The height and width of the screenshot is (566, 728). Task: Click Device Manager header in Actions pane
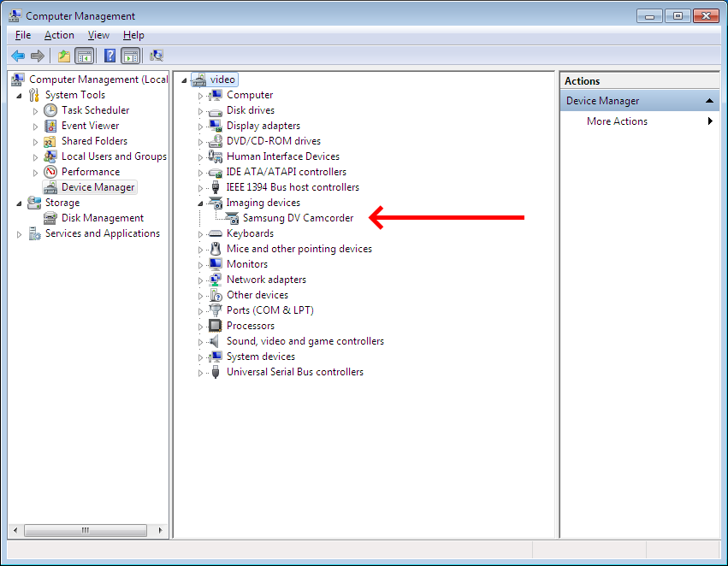pos(640,101)
